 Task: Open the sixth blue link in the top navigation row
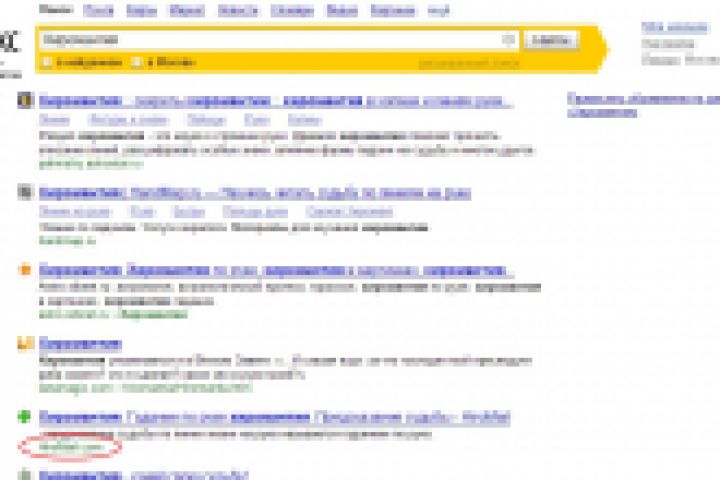click(x=342, y=11)
